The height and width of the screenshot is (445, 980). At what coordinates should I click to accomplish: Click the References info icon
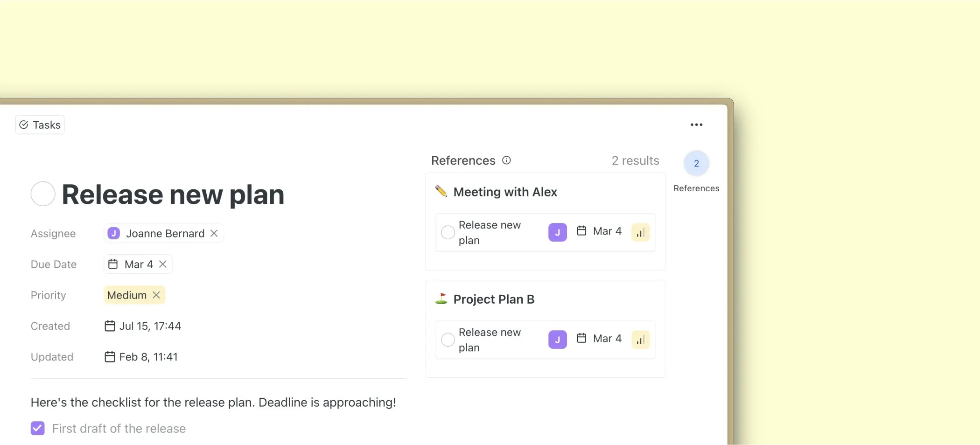pyautogui.click(x=506, y=160)
